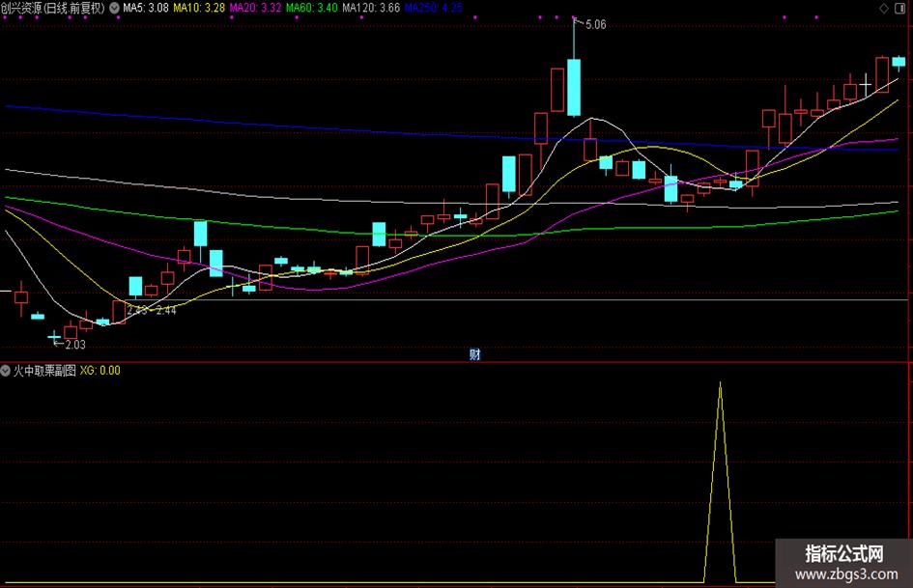Select the MA5: 3.08 moving average label
Image resolution: width=913 pixels, height=588 pixels.
146,8
